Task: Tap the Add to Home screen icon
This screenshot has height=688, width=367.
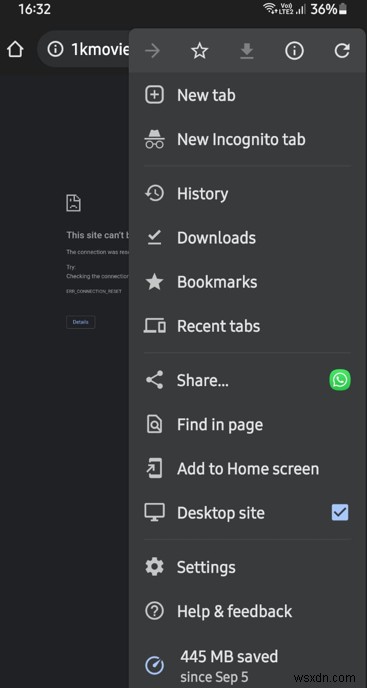Action: point(155,469)
